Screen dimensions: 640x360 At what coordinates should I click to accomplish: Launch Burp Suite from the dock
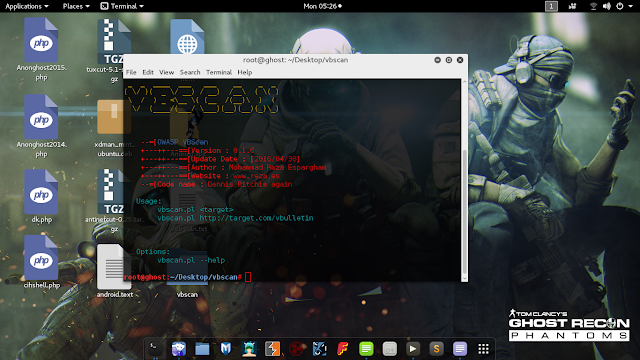pyautogui.click(x=273, y=348)
